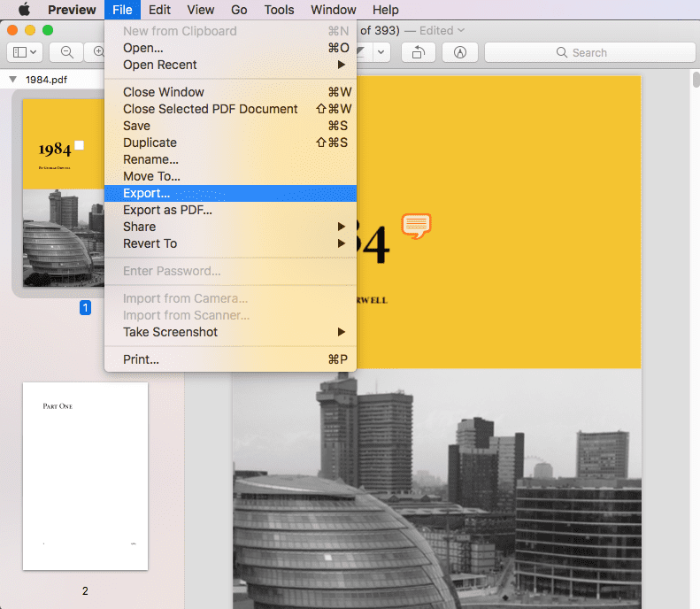Click the small note marker on thumbnail 1

(80, 145)
